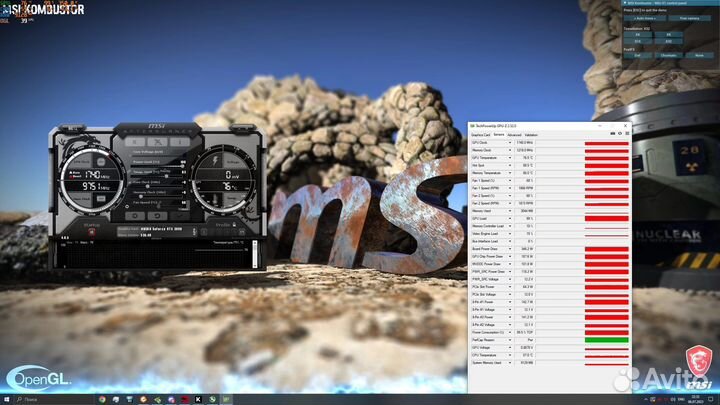The width and height of the screenshot is (720, 405).
Task: Open the GPU-Z icon in the taskbar
Action: [226, 399]
